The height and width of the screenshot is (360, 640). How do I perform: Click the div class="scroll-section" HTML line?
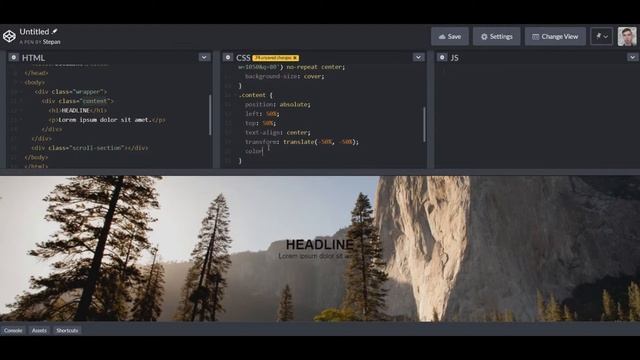click(x=90, y=148)
